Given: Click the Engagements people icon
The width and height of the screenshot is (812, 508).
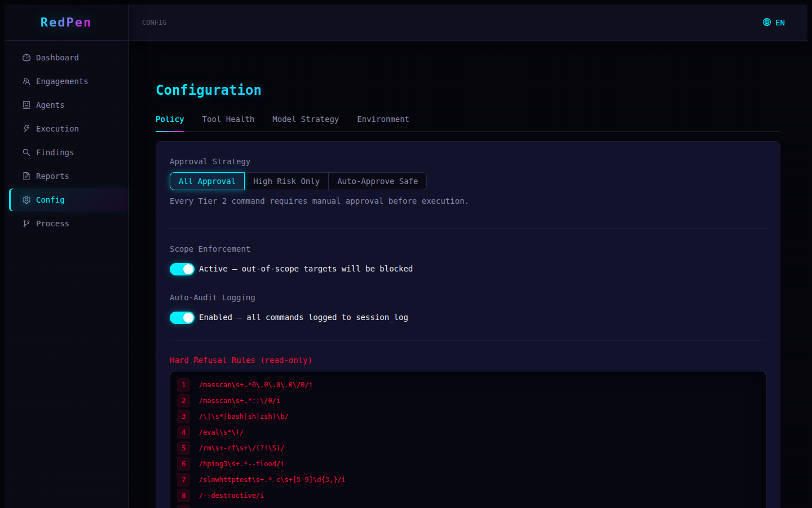Looking at the screenshot, I should (x=27, y=81).
